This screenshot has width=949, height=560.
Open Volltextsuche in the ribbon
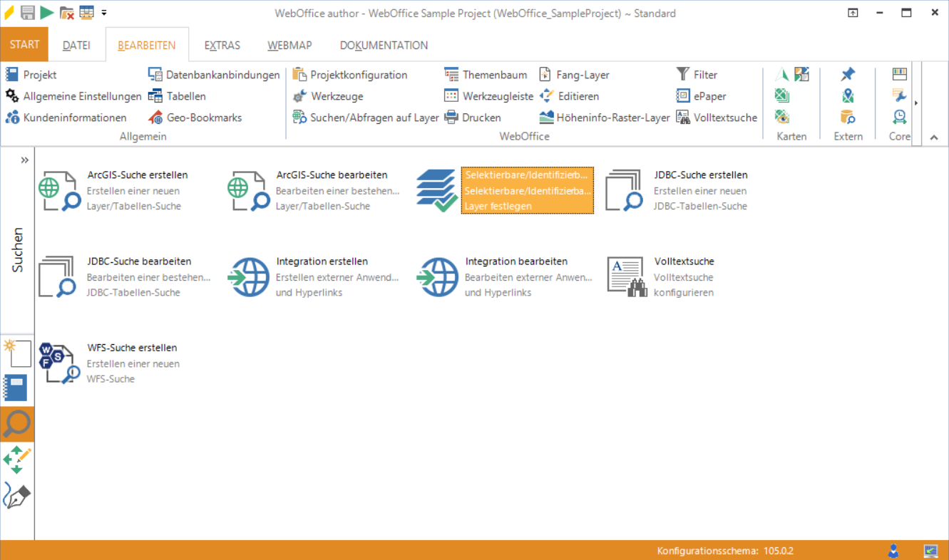tap(717, 118)
